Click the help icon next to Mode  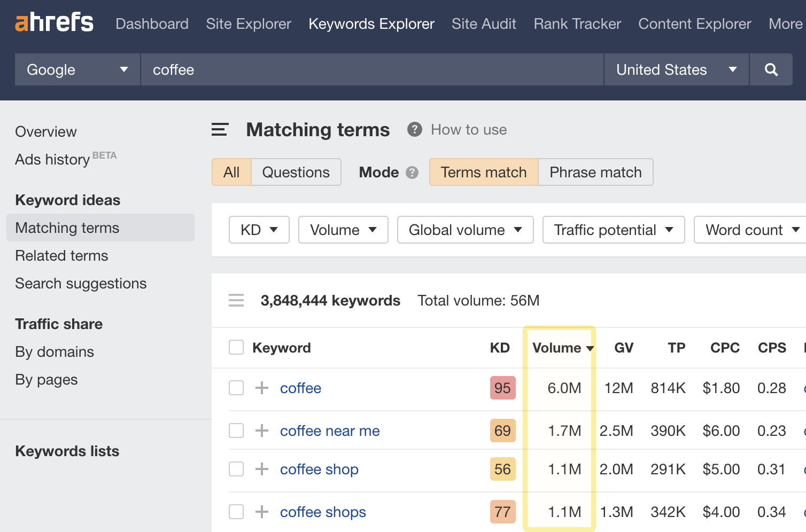point(411,172)
